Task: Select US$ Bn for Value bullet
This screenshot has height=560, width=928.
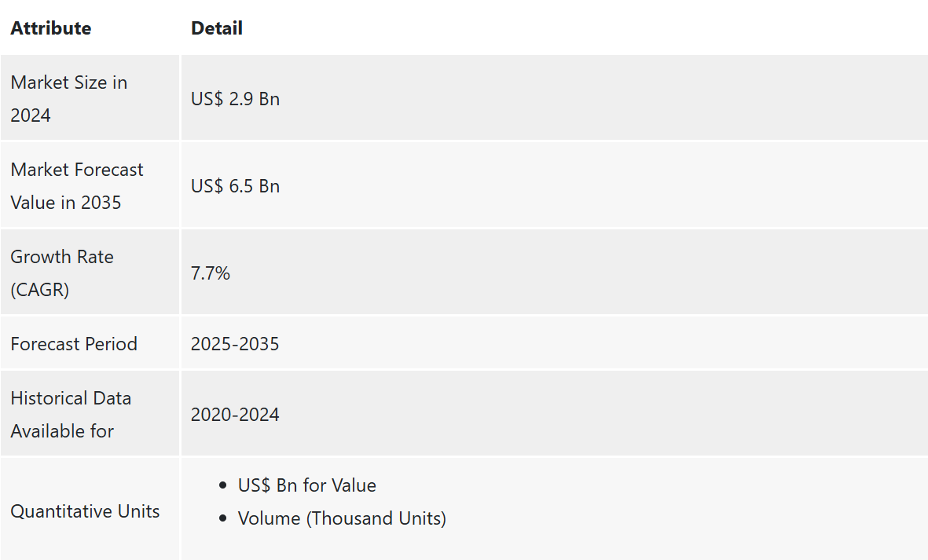Action: pyautogui.click(x=307, y=485)
